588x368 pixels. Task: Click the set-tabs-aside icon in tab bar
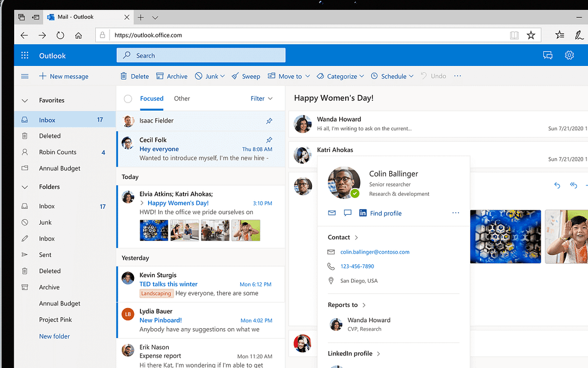(35, 17)
